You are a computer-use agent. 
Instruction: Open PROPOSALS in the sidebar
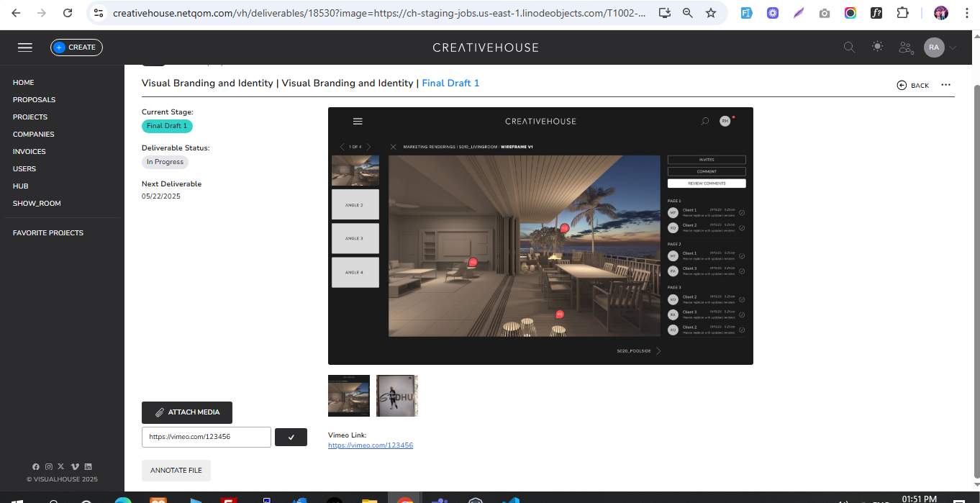34,100
